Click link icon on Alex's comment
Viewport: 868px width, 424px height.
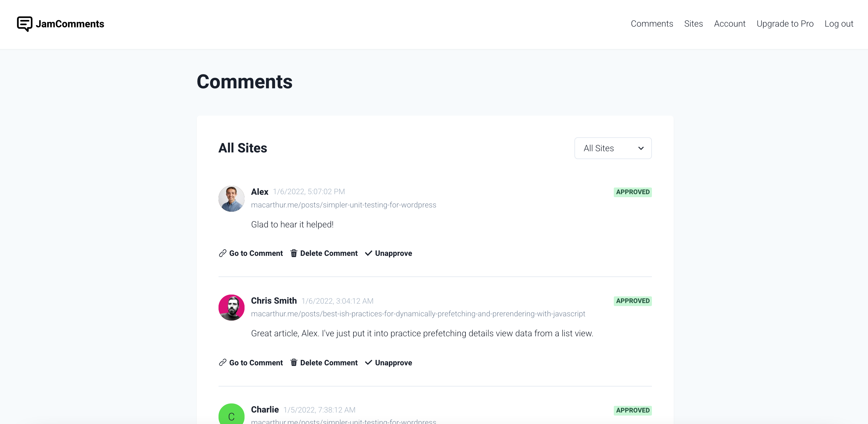pyautogui.click(x=222, y=253)
